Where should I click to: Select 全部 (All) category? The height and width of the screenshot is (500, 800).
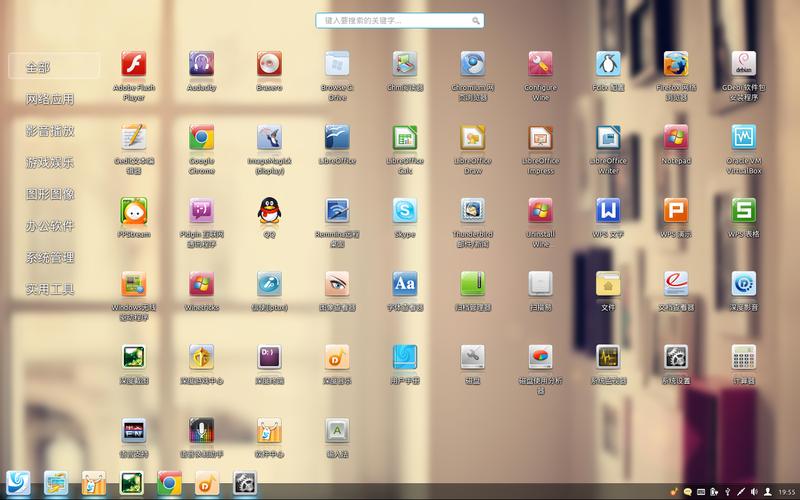pyautogui.click(x=54, y=67)
